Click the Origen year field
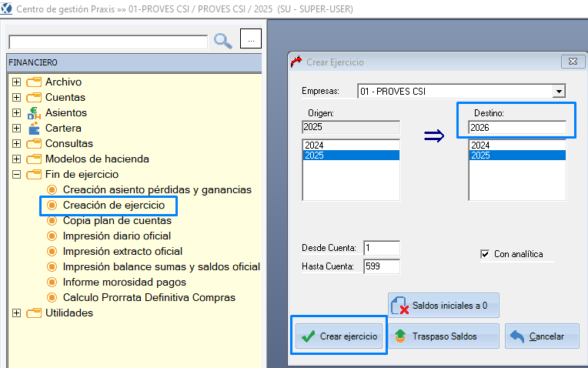The width and height of the screenshot is (588, 368). (x=351, y=127)
